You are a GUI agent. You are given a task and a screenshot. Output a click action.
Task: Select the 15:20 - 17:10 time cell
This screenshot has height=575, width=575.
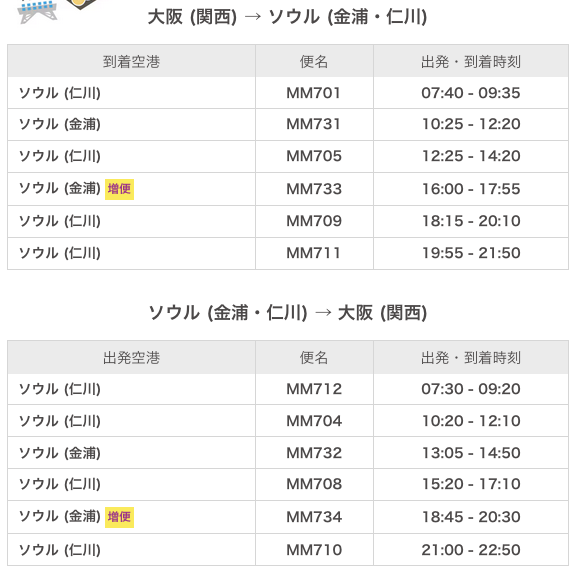click(470, 484)
